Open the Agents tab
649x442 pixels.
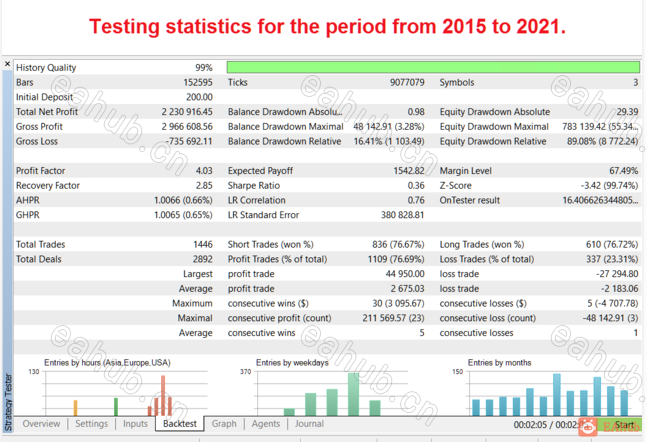coord(266,424)
